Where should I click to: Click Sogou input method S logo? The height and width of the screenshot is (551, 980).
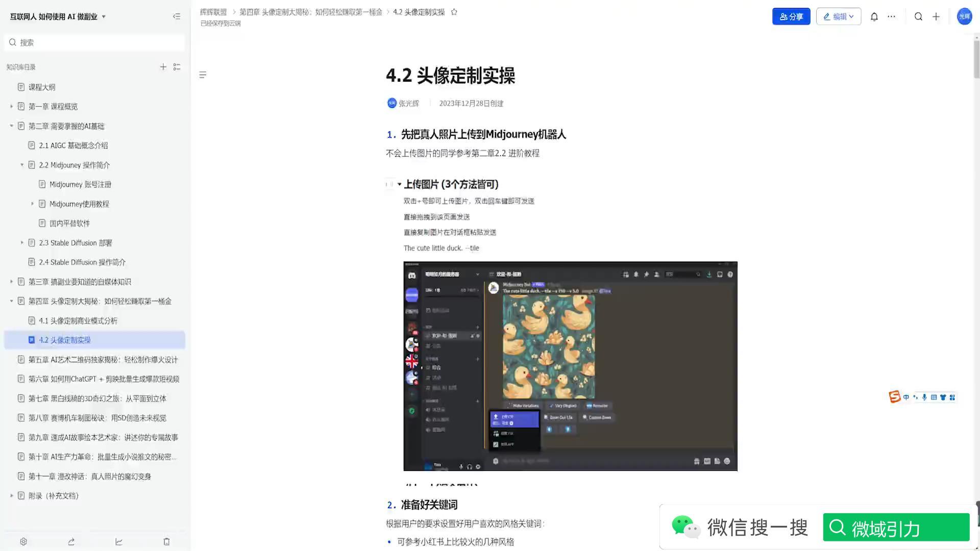click(894, 397)
